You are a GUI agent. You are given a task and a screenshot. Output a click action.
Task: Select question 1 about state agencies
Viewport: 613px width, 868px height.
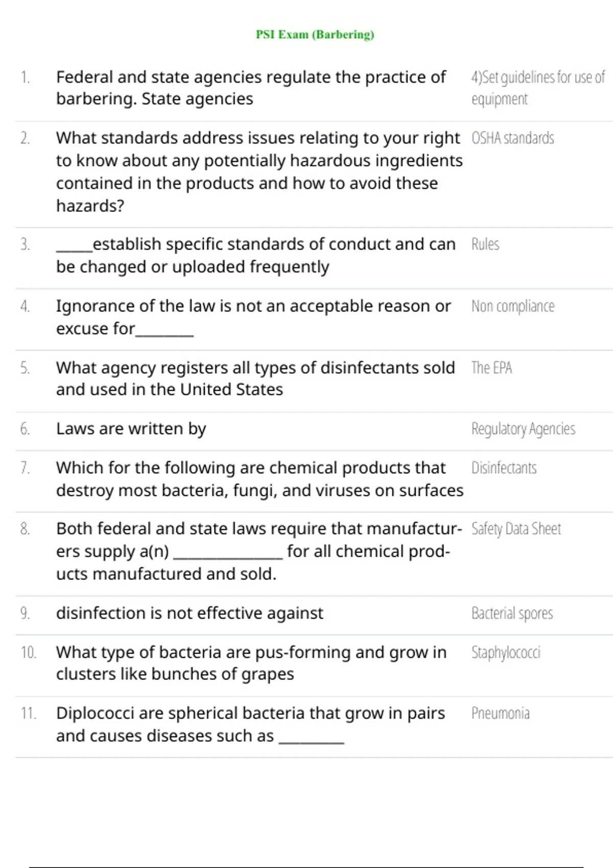[x=251, y=88]
